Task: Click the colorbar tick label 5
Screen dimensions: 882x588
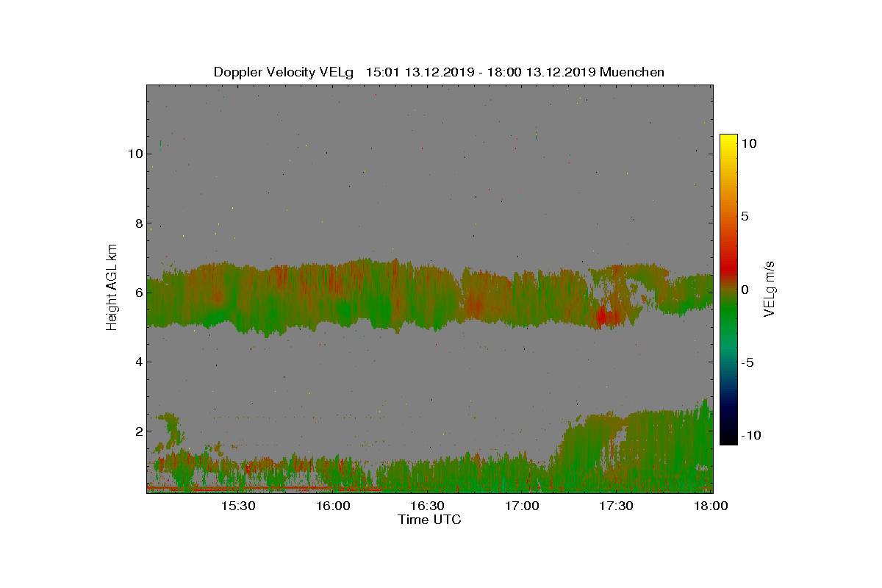Action: pyautogui.click(x=745, y=217)
